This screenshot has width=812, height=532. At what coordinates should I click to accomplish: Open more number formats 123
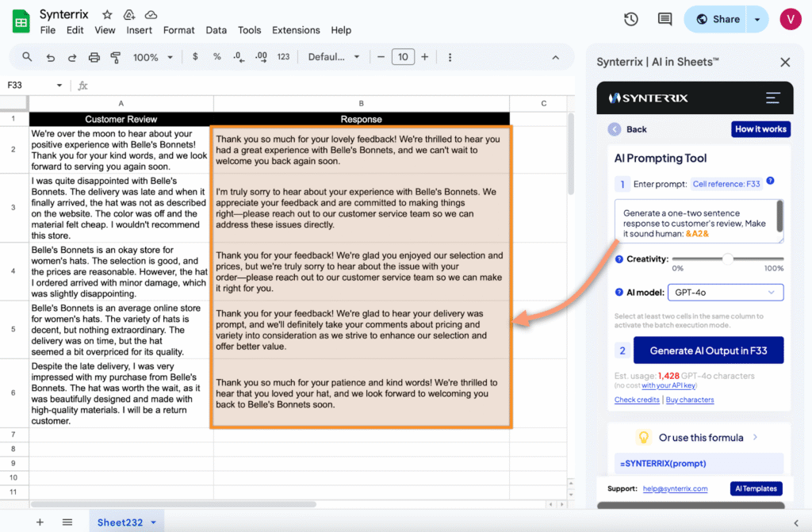[x=283, y=57]
